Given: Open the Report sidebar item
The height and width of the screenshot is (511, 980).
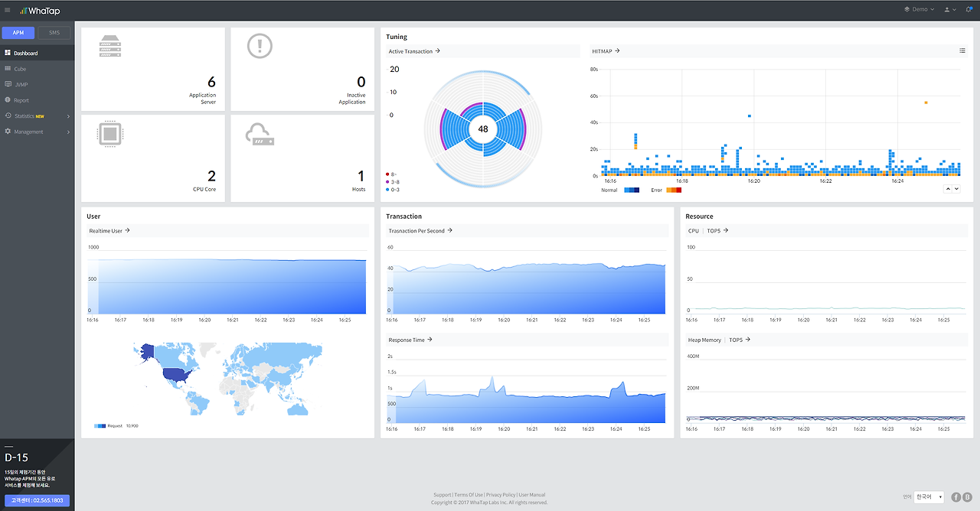Looking at the screenshot, I should point(21,100).
